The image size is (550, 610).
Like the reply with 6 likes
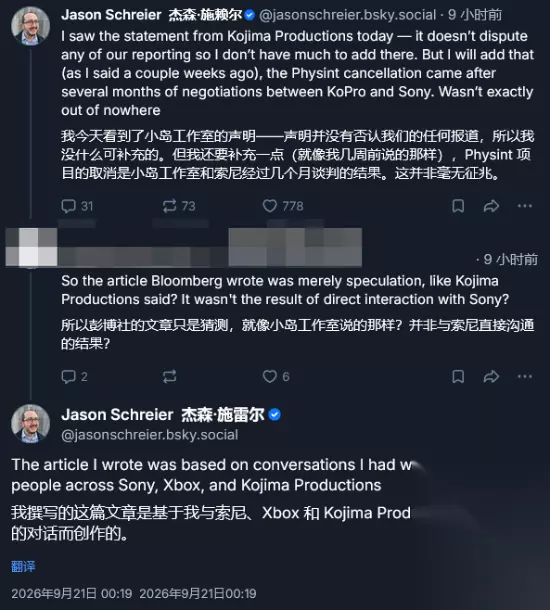pyautogui.click(x=276, y=377)
